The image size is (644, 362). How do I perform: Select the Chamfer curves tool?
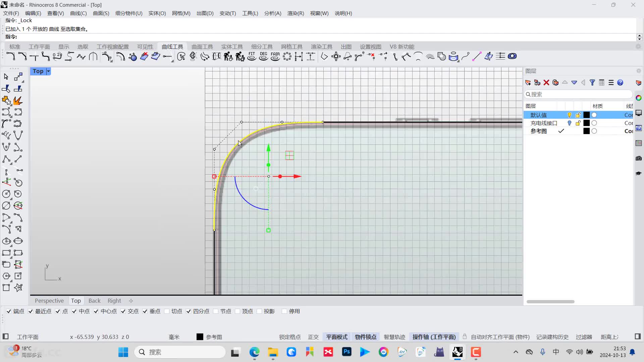click(x=22, y=56)
